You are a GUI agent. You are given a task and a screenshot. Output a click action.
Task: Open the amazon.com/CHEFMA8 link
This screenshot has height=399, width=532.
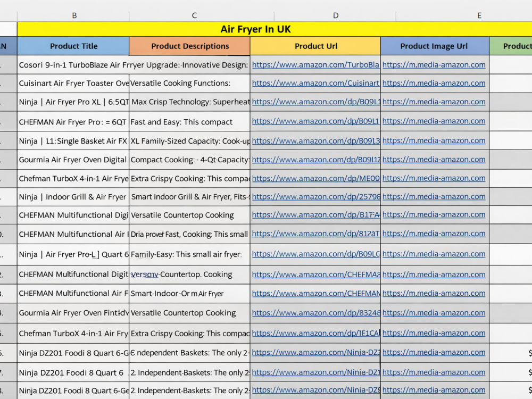click(316, 275)
